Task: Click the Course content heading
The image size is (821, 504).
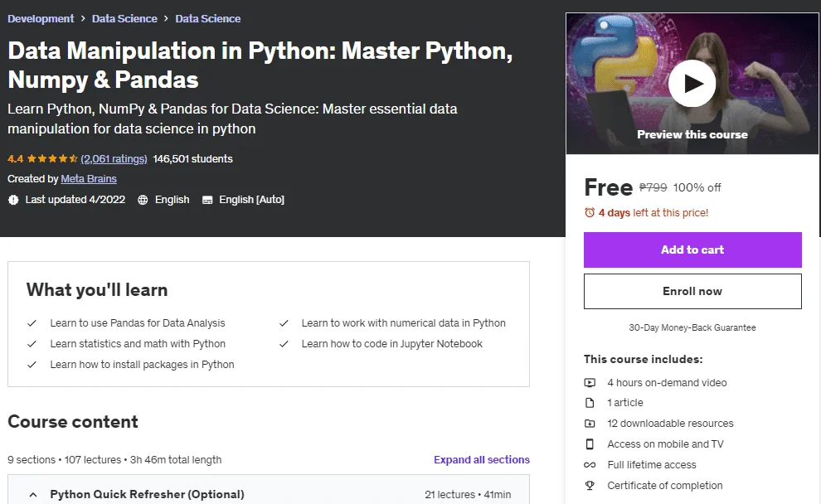Action: click(73, 422)
